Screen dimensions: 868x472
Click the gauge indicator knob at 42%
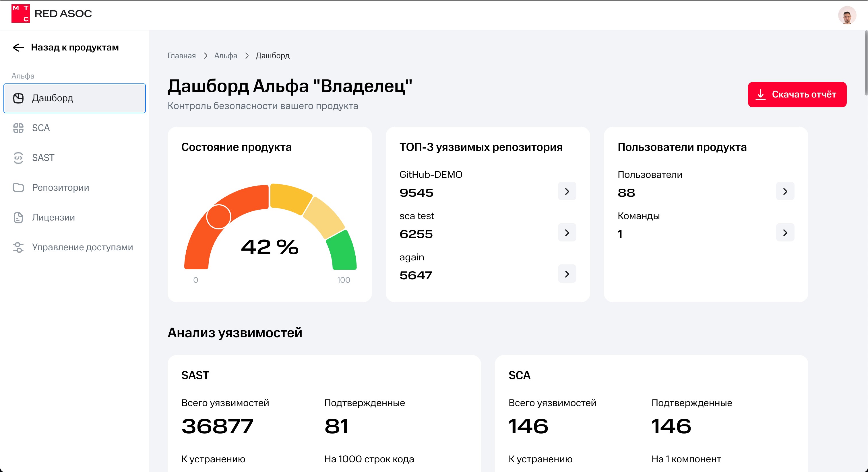(218, 217)
